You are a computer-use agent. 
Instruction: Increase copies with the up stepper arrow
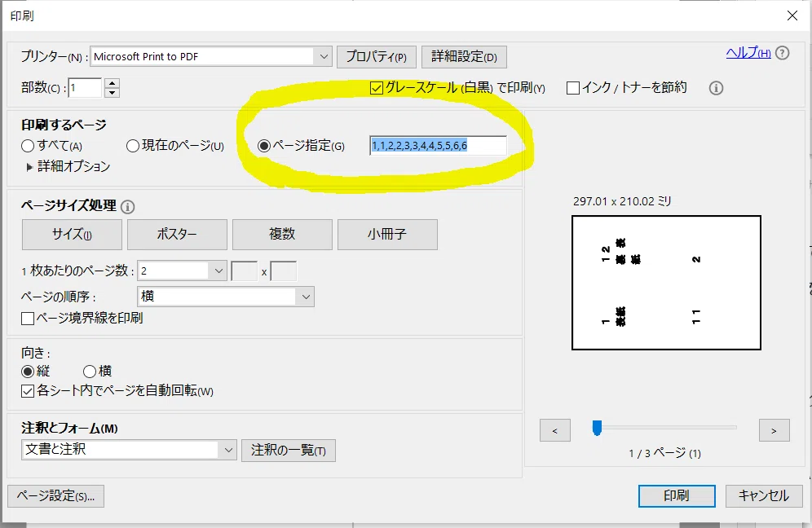112,83
